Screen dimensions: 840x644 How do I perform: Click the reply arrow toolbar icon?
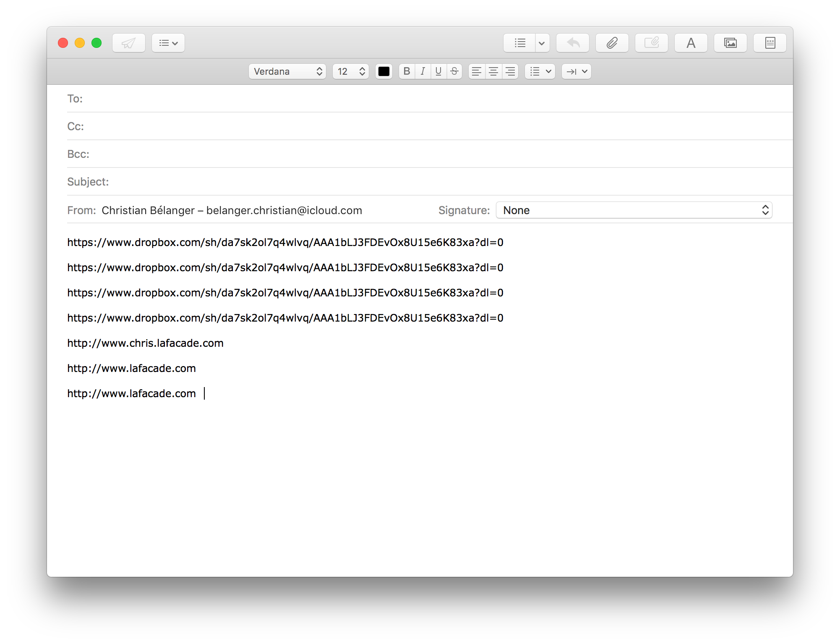(x=573, y=43)
